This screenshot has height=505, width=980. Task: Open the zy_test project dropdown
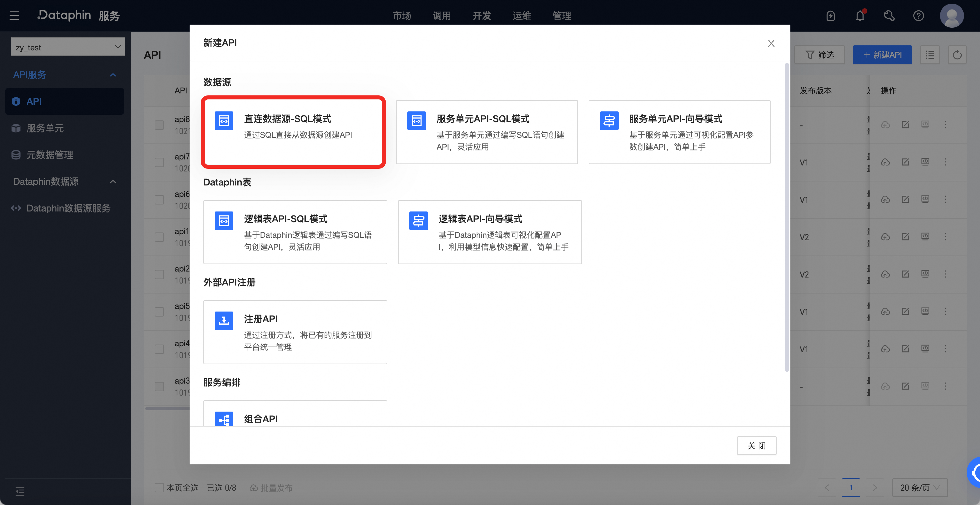click(68, 47)
